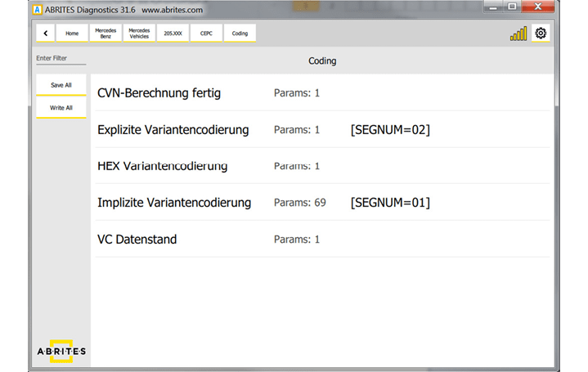588x372 pixels.
Task: Select the VC Datenstand row
Action: pos(137,240)
